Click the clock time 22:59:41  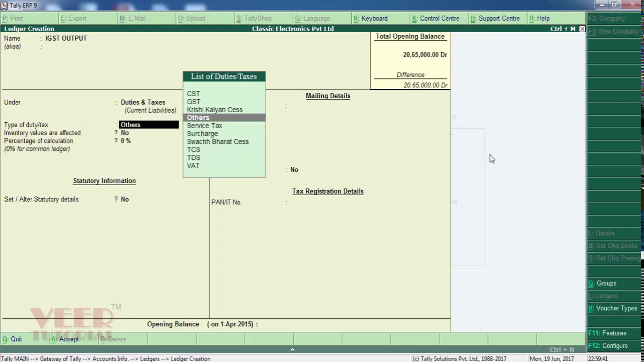coord(597,358)
